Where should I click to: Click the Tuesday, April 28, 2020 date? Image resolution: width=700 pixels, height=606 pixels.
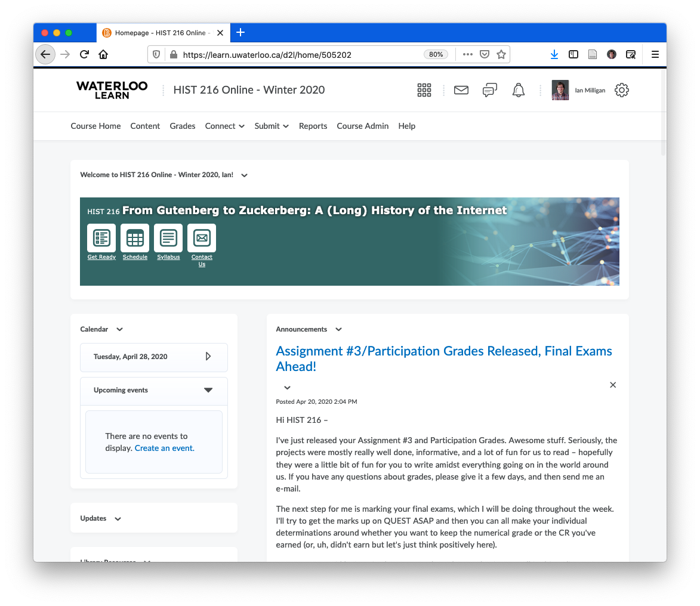[130, 357]
